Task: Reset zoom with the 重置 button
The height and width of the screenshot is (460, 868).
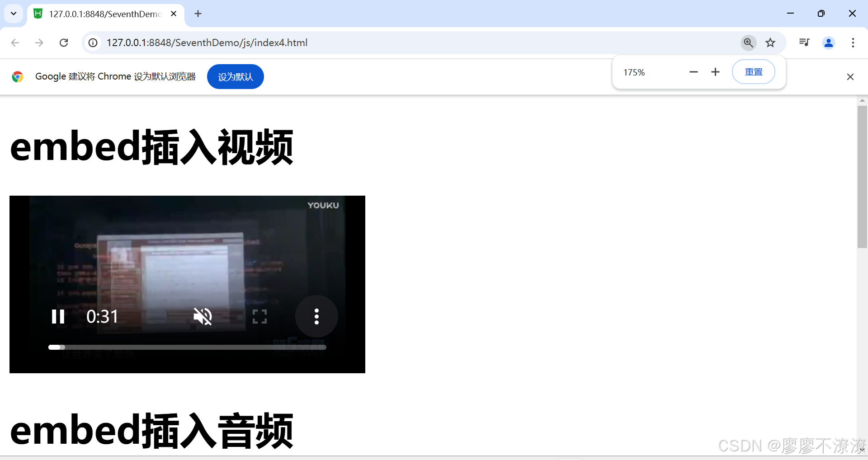Action: [754, 72]
